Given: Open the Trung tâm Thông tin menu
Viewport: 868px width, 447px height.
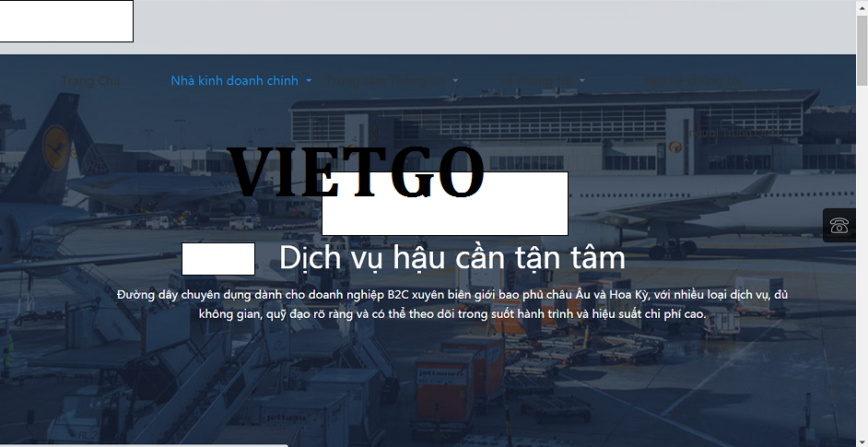Looking at the screenshot, I should (385, 81).
